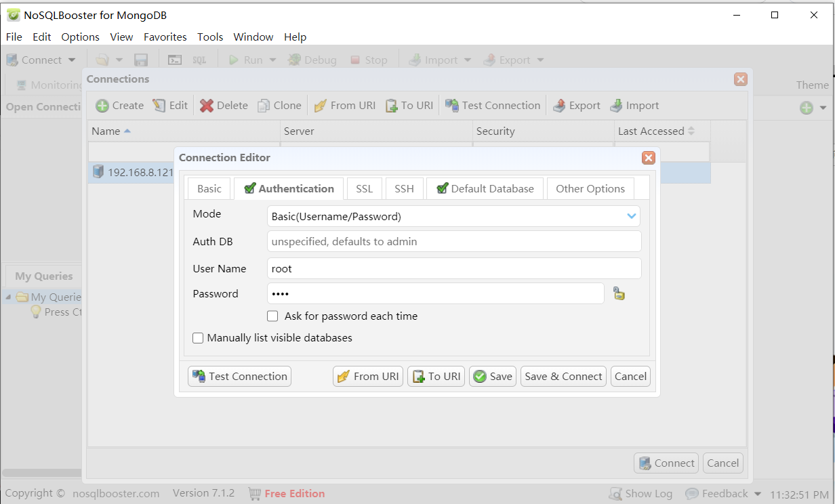Switch to the SSL tab
835x504 pixels.
[x=365, y=189]
